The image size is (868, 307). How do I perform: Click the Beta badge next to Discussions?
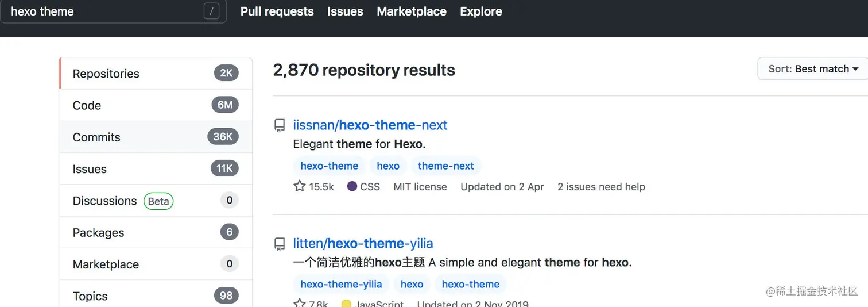[158, 201]
